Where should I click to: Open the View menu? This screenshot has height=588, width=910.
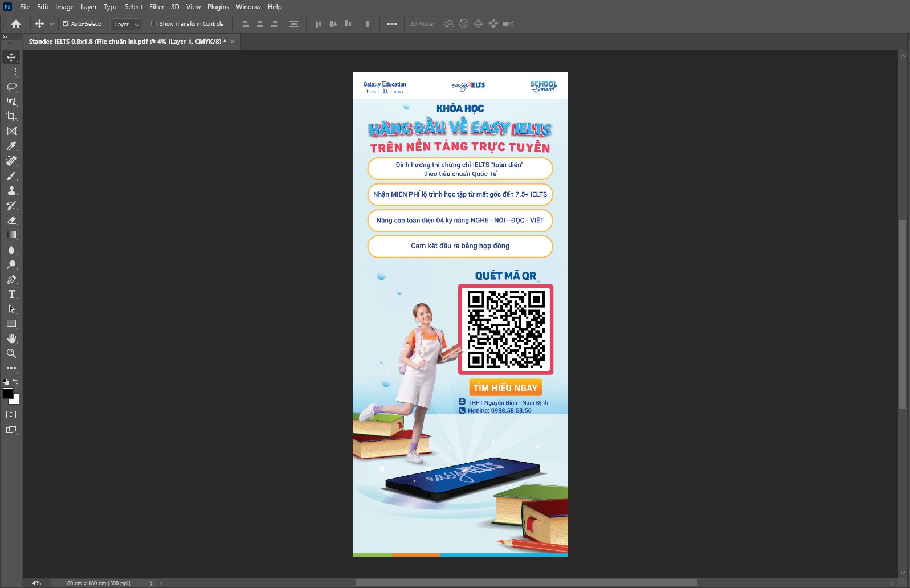pos(194,7)
